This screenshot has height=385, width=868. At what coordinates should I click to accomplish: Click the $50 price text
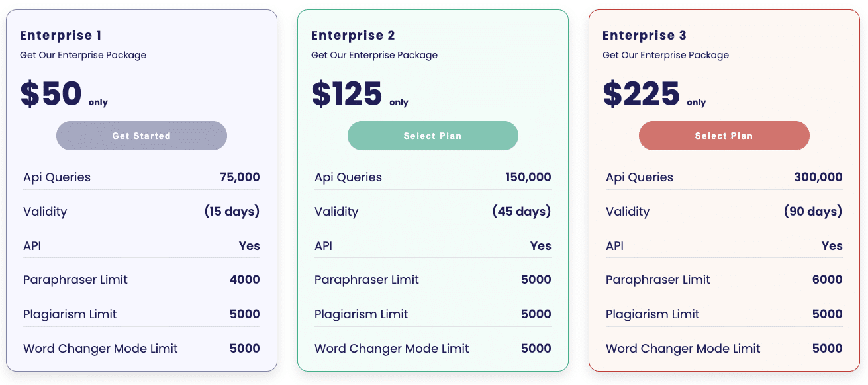click(51, 94)
